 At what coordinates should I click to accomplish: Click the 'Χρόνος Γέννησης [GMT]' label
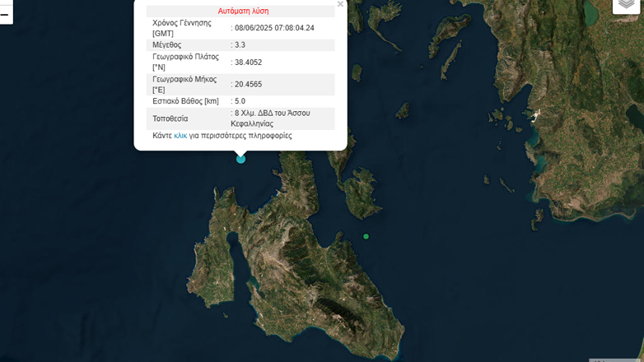click(182, 28)
